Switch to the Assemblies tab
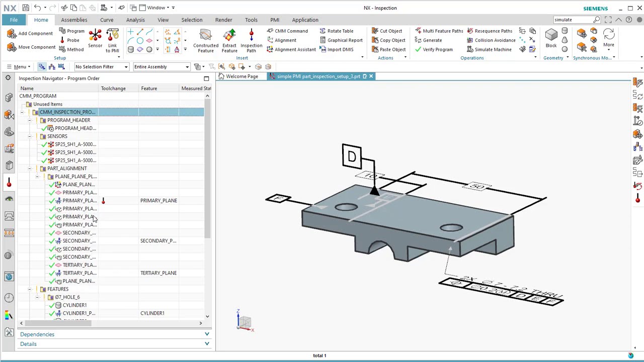The width and height of the screenshot is (644, 362). (x=74, y=20)
